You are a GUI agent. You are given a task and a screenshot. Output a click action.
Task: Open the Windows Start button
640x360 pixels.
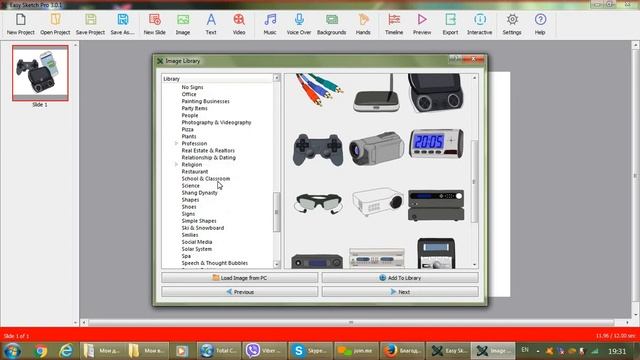12,351
